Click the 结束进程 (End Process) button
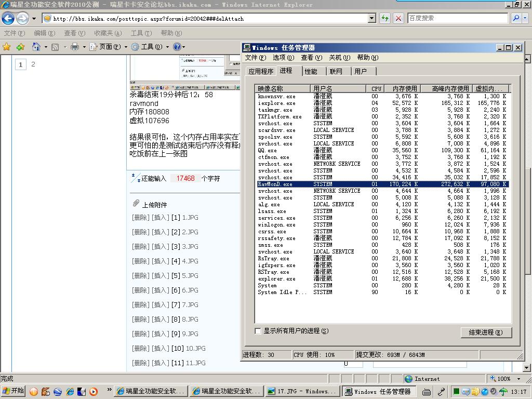The width and height of the screenshot is (532, 399). [486, 332]
